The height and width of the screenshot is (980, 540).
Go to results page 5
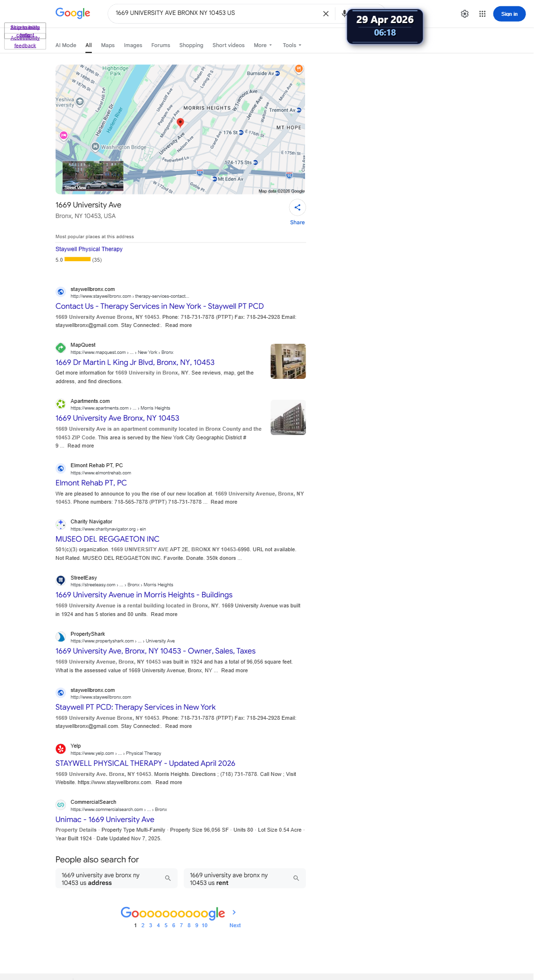[166, 925]
